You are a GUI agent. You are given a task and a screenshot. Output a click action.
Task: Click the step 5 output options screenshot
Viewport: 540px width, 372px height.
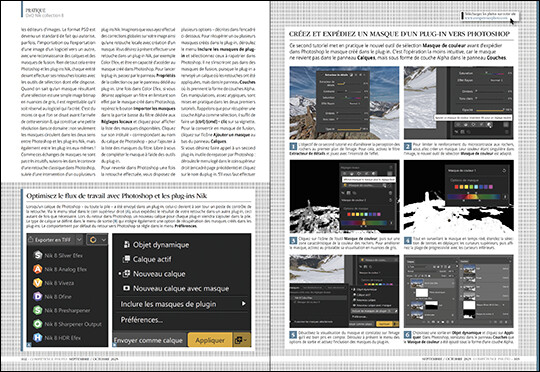click(344, 291)
